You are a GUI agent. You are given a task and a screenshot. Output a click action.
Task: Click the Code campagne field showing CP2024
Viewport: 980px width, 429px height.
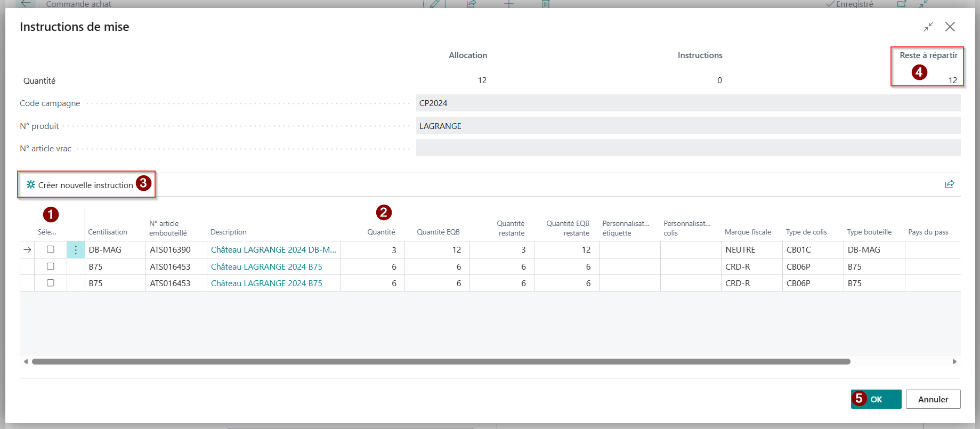[688, 103]
